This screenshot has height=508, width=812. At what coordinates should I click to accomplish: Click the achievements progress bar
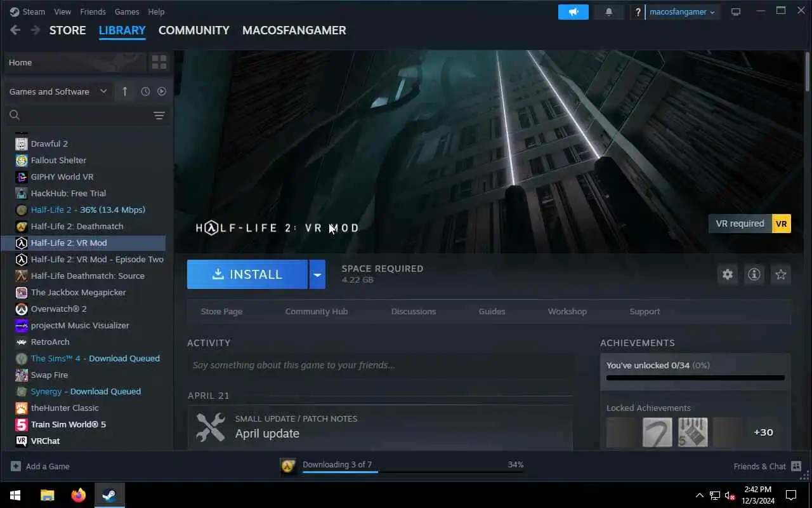[x=695, y=378]
